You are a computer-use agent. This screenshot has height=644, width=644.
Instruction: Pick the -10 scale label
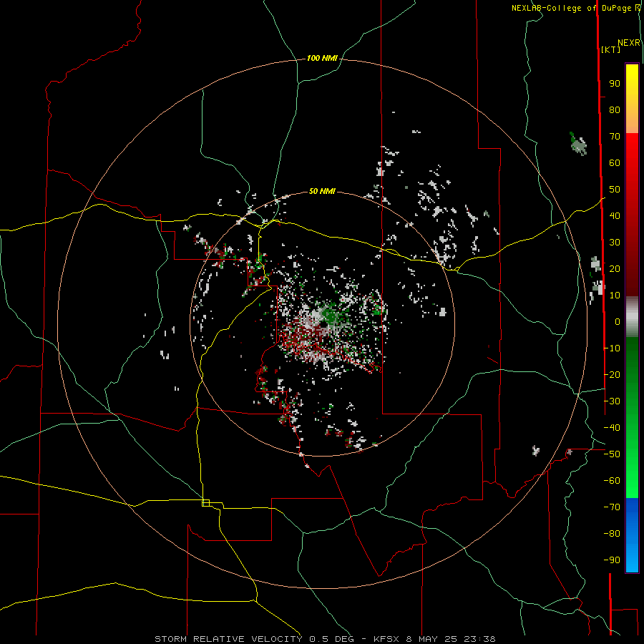[x=612, y=348]
